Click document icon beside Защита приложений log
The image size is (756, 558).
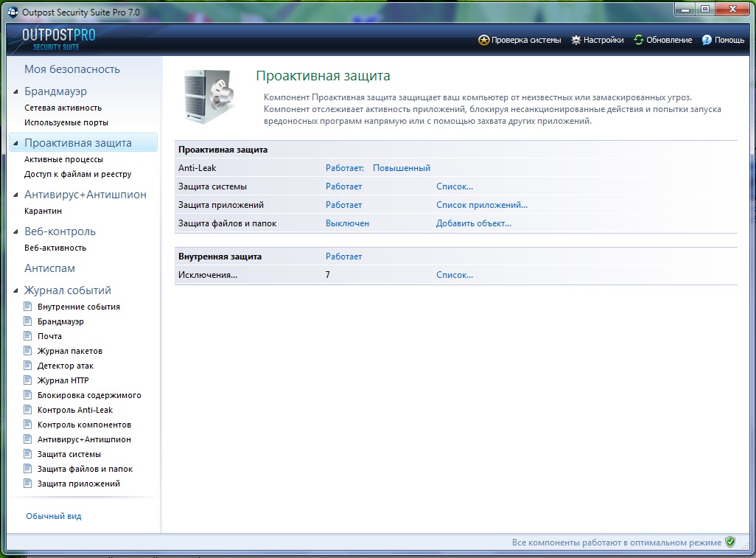coord(28,484)
